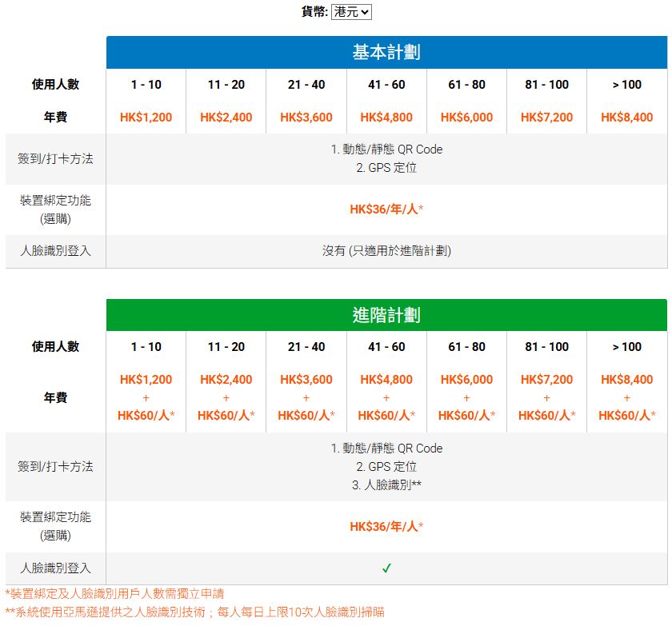The image size is (672, 626).
Task: Select HK$1,200 price in 基本計劃
Action: tap(146, 118)
